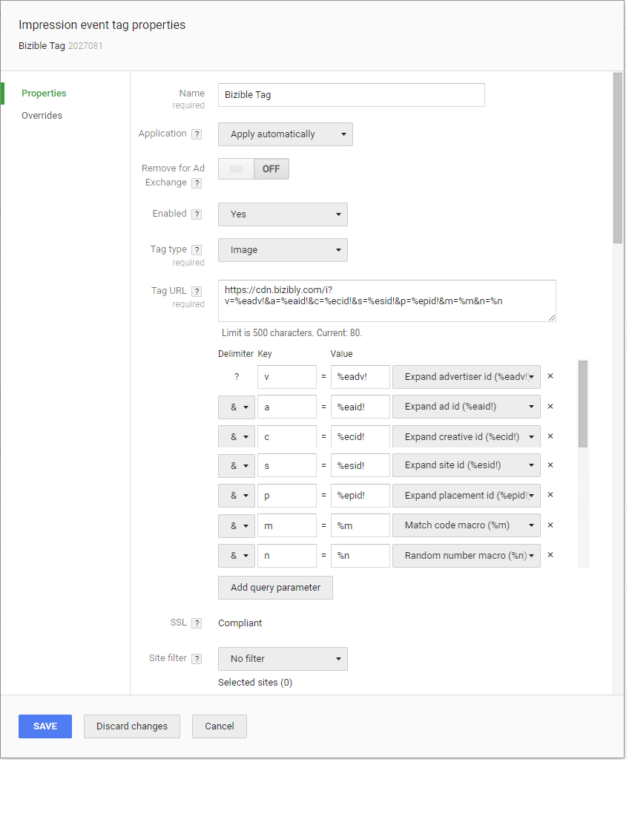Open the delimiter dropdown for key a

click(x=237, y=407)
